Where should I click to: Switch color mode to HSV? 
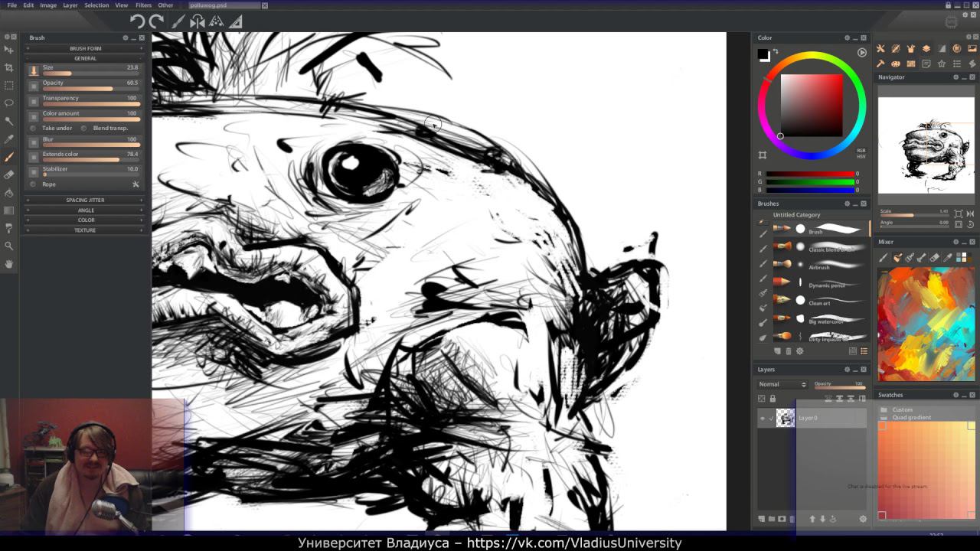click(861, 156)
